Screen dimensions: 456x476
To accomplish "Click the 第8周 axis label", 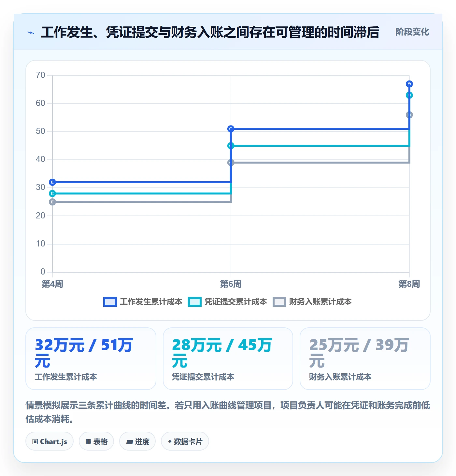I will (x=409, y=284).
